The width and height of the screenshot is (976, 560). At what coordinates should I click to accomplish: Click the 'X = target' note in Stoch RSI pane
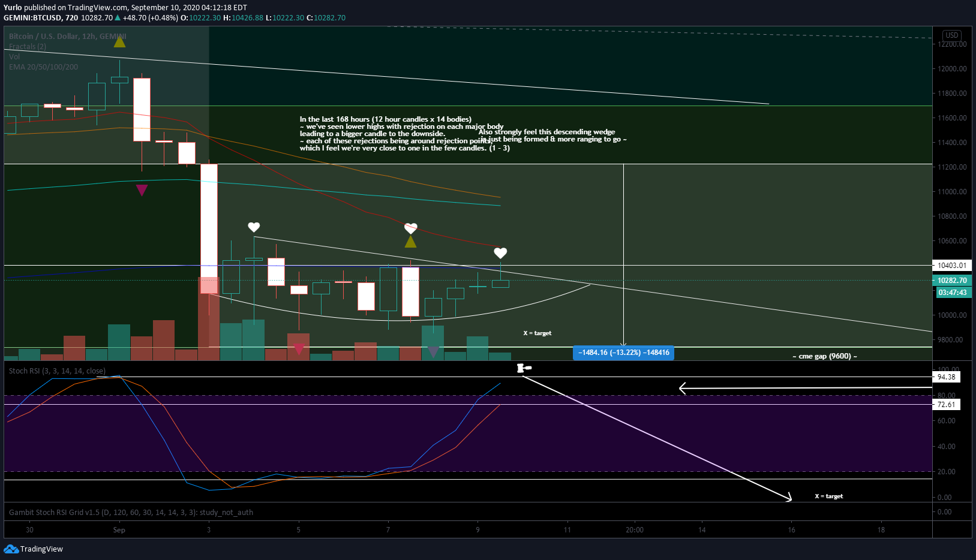[x=829, y=496]
